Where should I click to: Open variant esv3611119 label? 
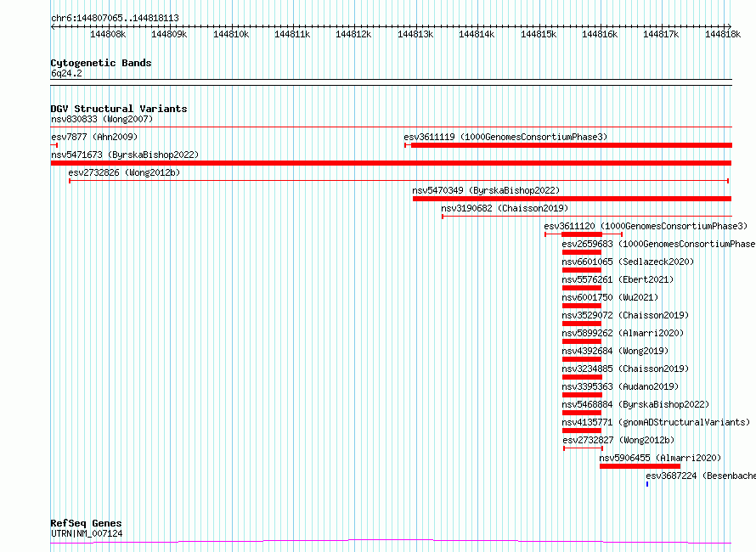(x=505, y=137)
